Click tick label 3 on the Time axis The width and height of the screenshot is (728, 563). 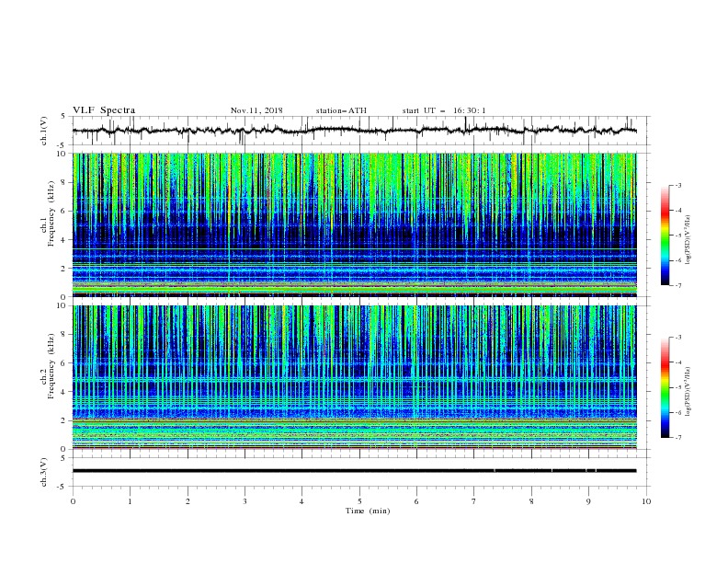pos(245,501)
